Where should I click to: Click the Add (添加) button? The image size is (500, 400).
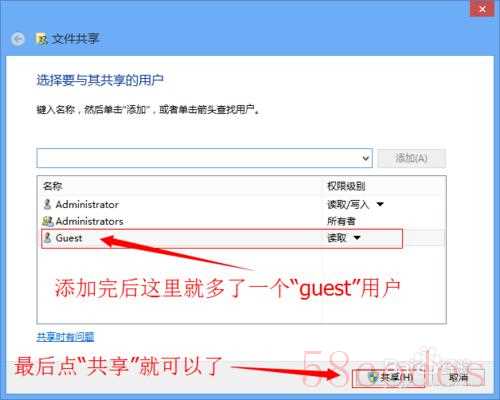point(412,158)
